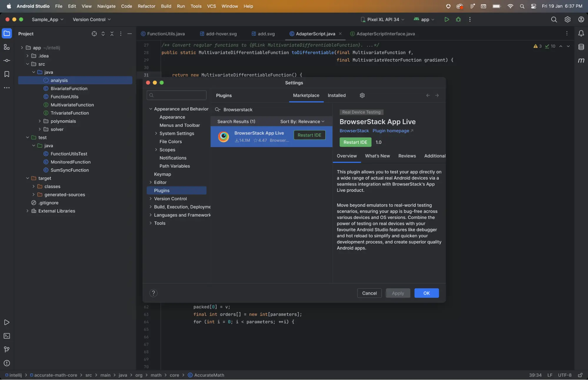This screenshot has height=380, width=588.
Task: Expand Version Control settings section
Action: (151, 199)
